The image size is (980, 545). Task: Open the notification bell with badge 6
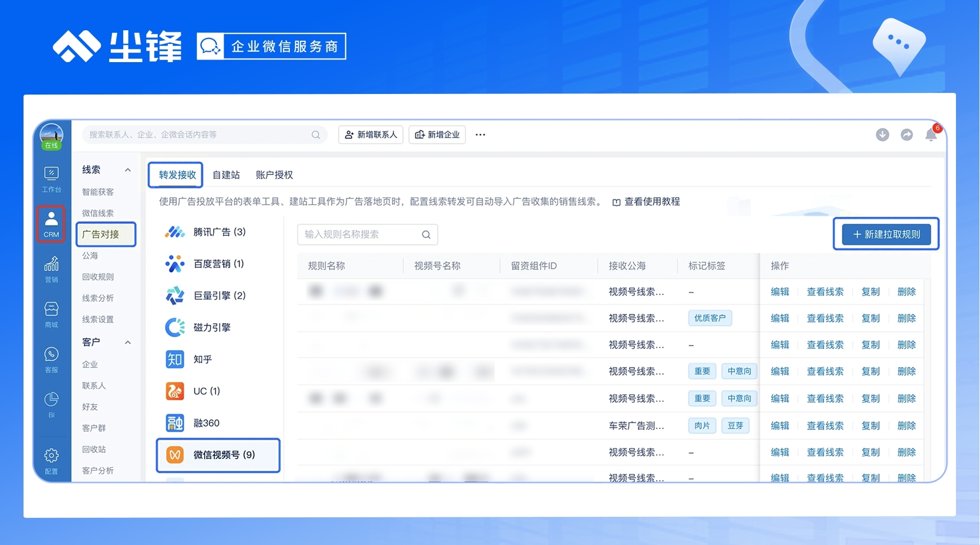pos(931,134)
